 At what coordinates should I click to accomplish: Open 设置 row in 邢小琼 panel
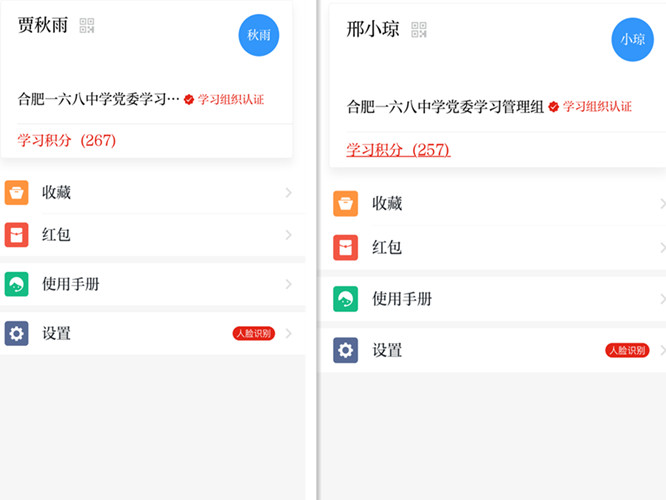point(492,350)
